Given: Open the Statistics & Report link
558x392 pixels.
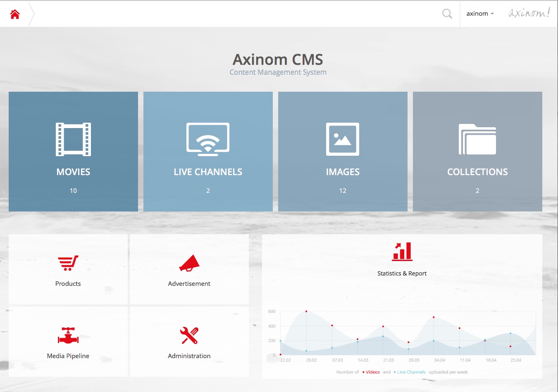Looking at the screenshot, I should click(402, 273).
